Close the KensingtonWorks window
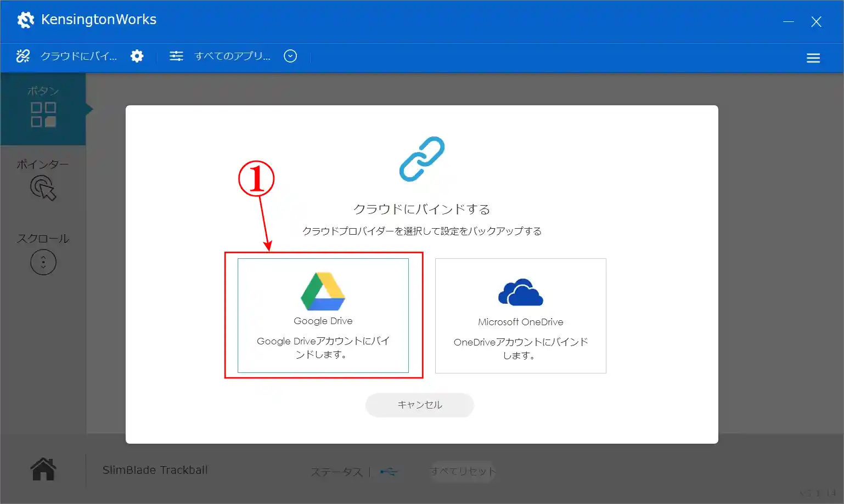 point(816,21)
